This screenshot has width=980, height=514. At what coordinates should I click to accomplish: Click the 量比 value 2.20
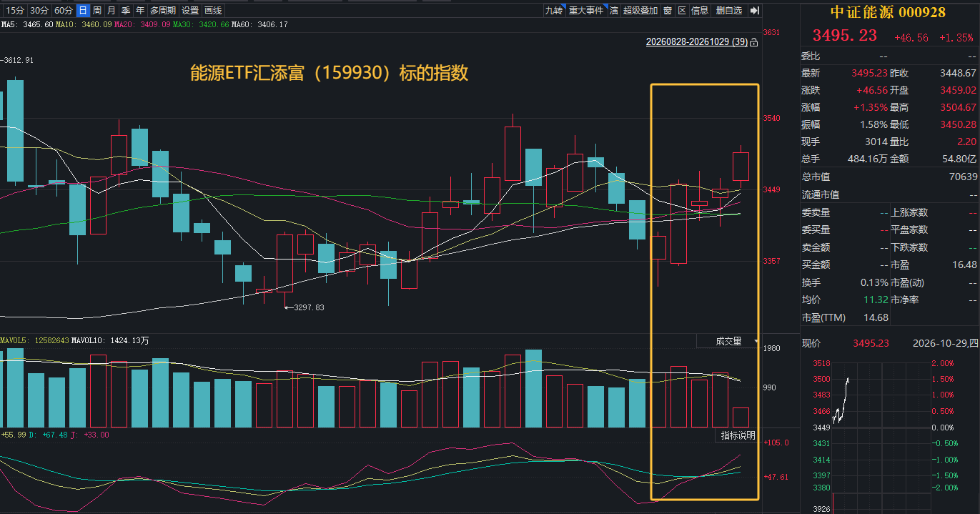point(967,142)
